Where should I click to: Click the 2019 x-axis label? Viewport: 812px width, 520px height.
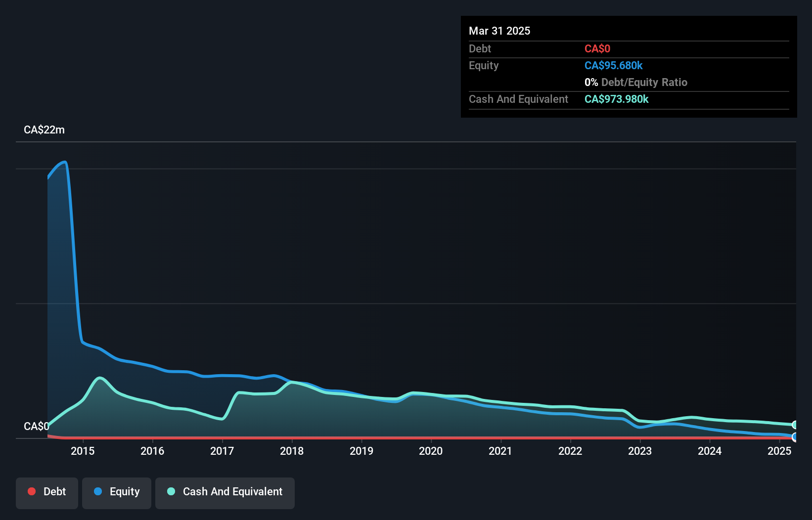(361, 451)
